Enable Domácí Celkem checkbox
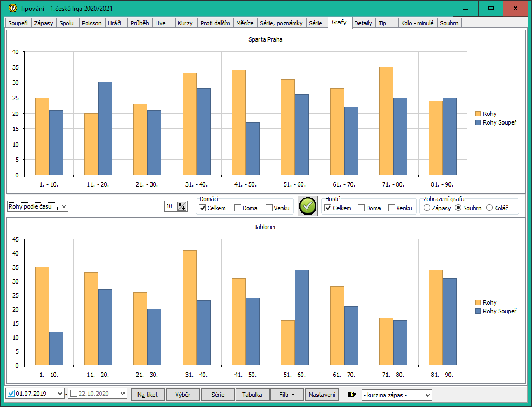The image size is (532, 407). tap(203, 208)
